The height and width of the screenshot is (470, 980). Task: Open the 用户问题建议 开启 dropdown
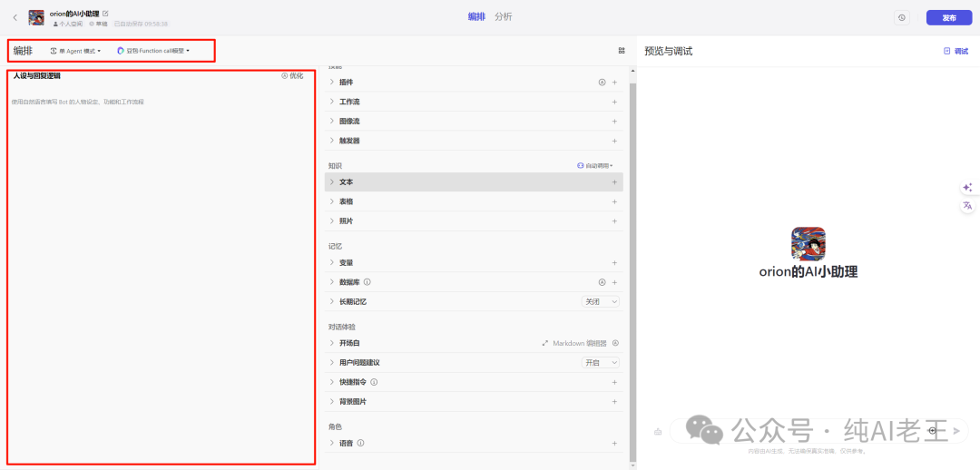click(601, 363)
